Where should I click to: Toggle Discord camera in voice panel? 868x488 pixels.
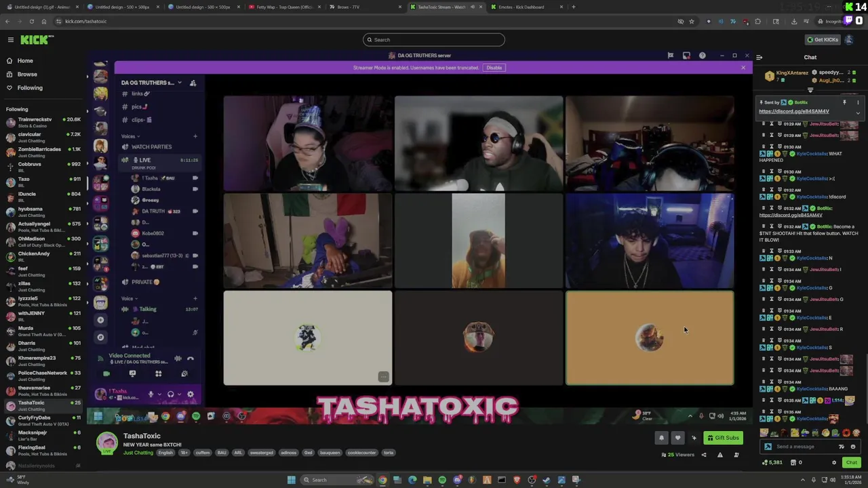tap(106, 373)
